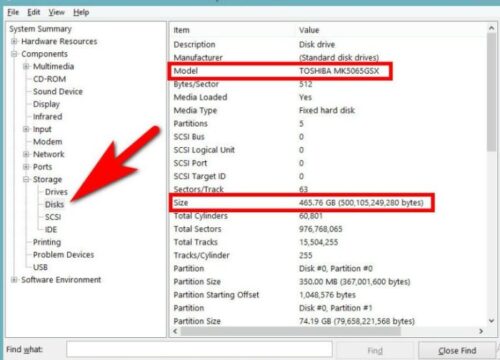This screenshot has width=500, height=360.
Task: Select the Components tree item
Action: pyautogui.click(x=44, y=54)
